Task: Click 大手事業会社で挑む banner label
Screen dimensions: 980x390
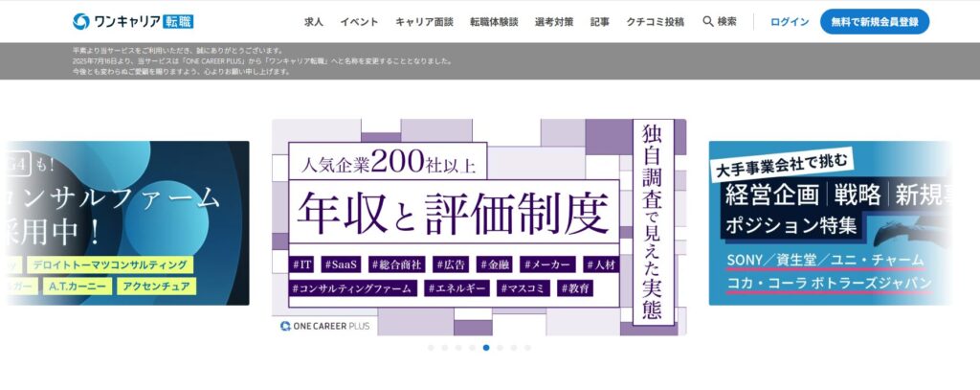Action: [783, 166]
